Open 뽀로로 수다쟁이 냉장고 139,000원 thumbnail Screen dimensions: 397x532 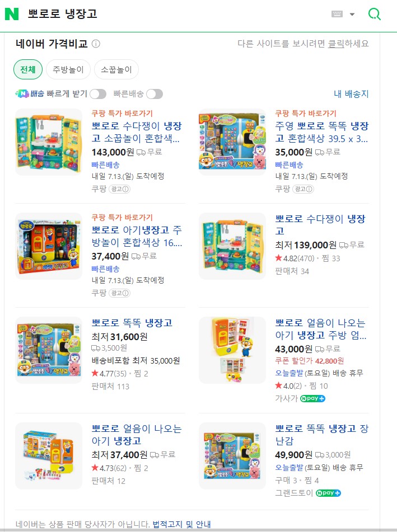pyautogui.click(x=232, y=246)
